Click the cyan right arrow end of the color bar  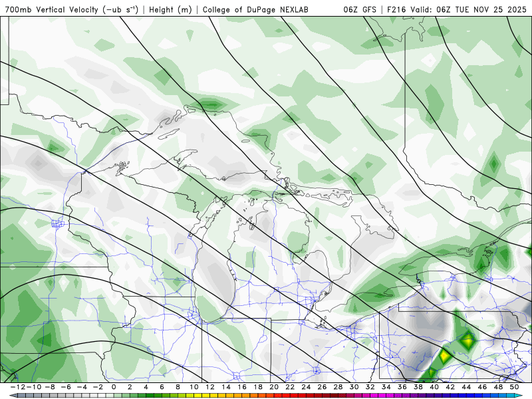519,396
